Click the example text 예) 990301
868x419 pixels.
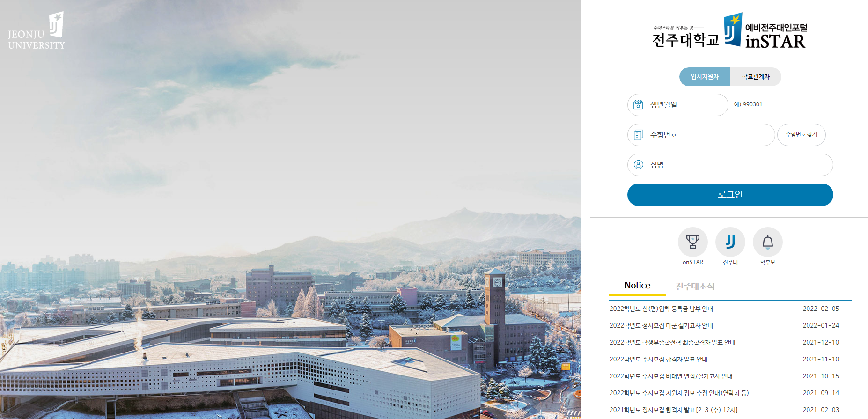tap(748, 104)
